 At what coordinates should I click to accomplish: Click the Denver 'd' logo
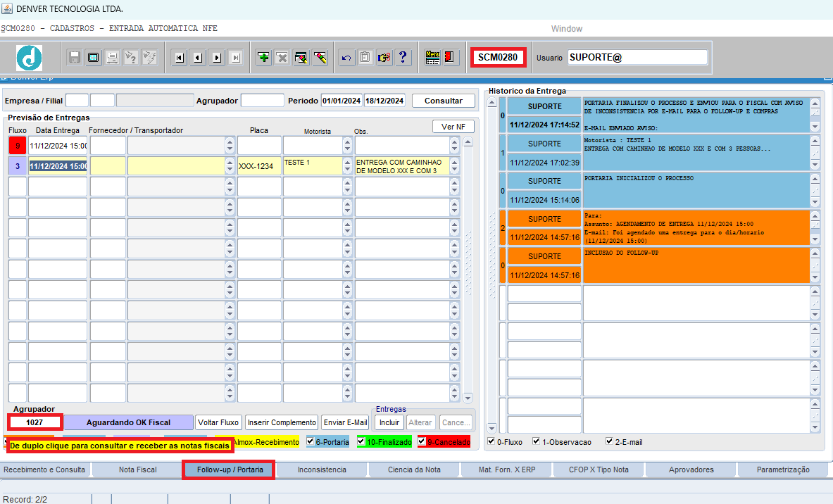pos(29,57)
